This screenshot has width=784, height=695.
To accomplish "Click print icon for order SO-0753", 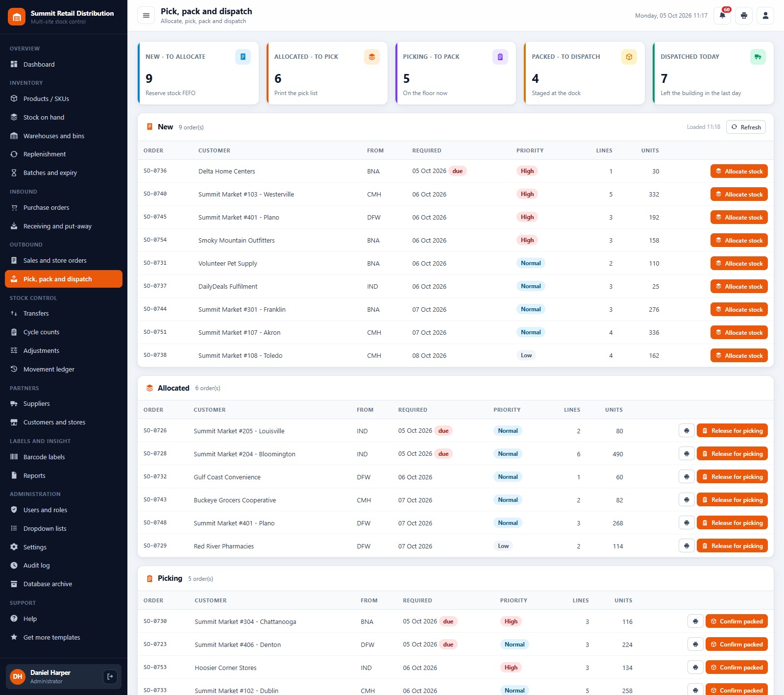I will (x=695, y=668).
